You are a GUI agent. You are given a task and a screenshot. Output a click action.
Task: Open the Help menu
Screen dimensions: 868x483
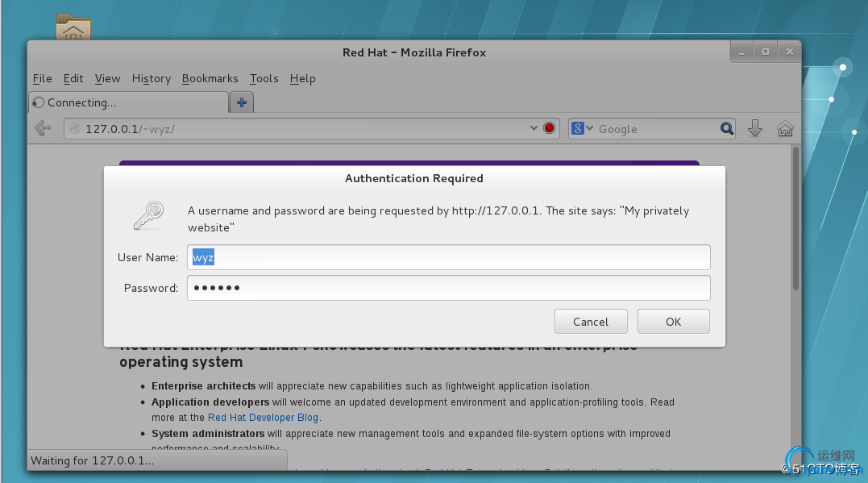pyautogui.click(x=302, y=79)
